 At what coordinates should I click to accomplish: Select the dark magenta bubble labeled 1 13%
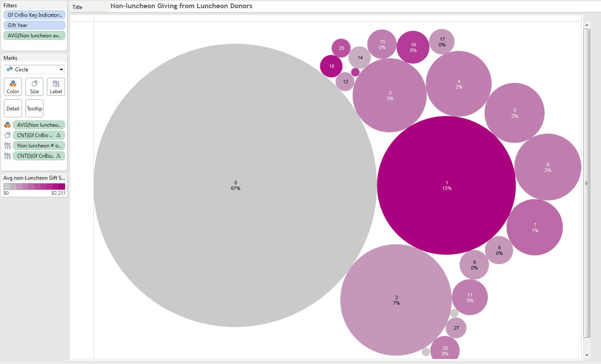(x=446, y=185)
